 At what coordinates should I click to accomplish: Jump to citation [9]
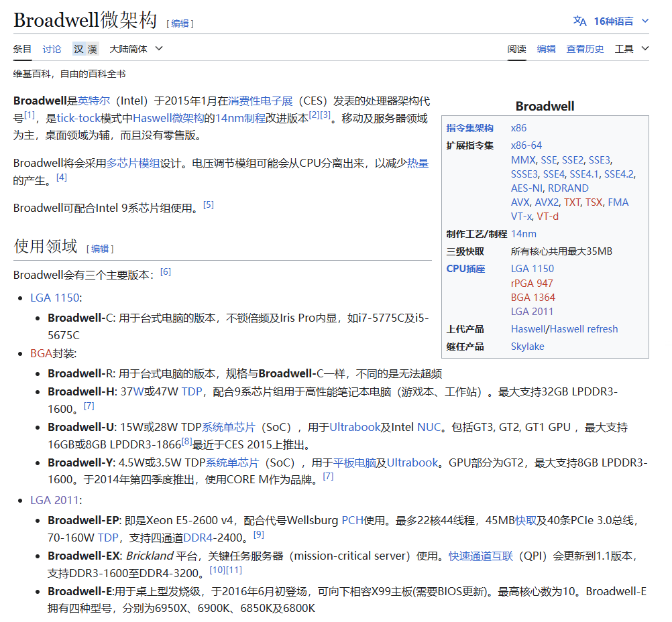click(258, 534)
